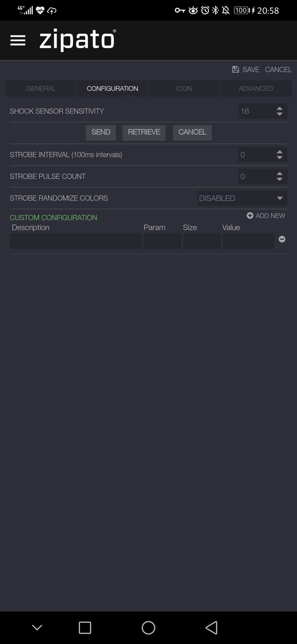Select the Icon tab
This screenshot has width=297, height=644.
tap(184, 88)
